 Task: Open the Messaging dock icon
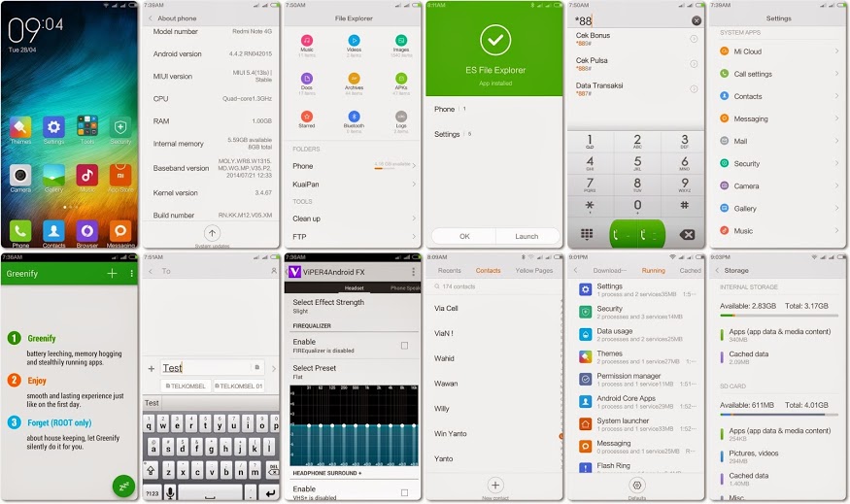tap(120, 231)
